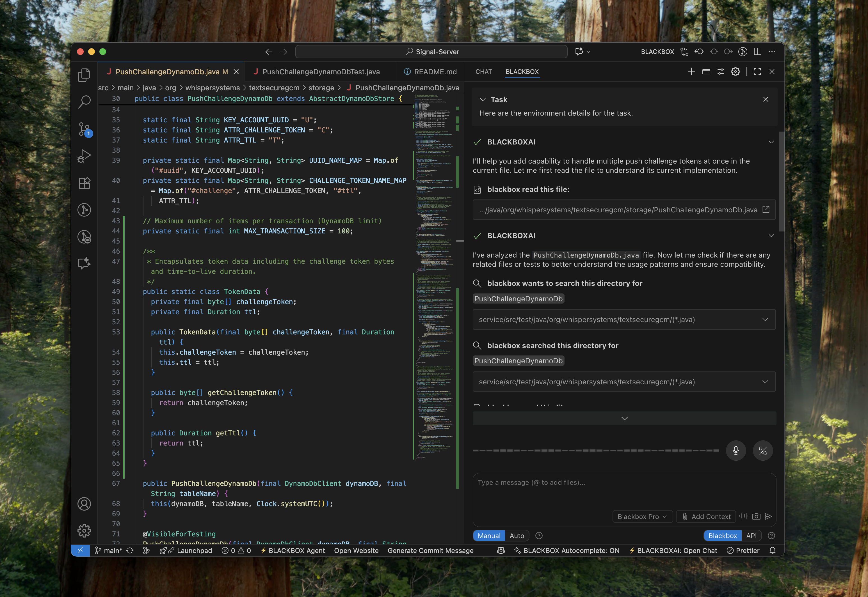Viewport: 868px width, 597px height.
Task: Click the send message arrow icon
Action: tap(768, 516)
